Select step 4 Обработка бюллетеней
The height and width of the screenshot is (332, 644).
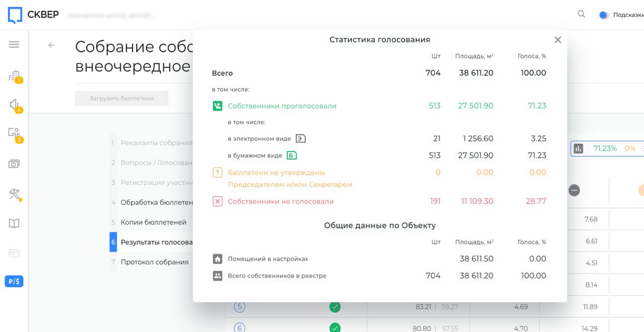[156, 202]
